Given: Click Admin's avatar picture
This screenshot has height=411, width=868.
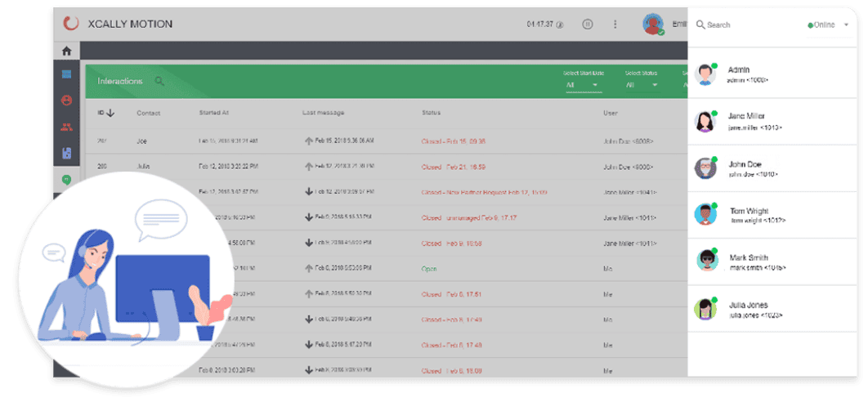Looking at the screenshot, I should click(705, 74).
